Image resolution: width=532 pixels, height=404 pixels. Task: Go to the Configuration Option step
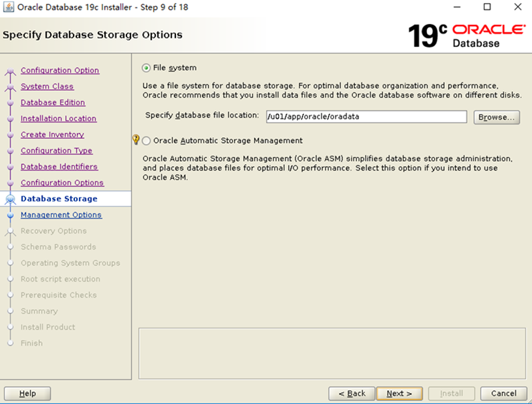click(60, 70)
